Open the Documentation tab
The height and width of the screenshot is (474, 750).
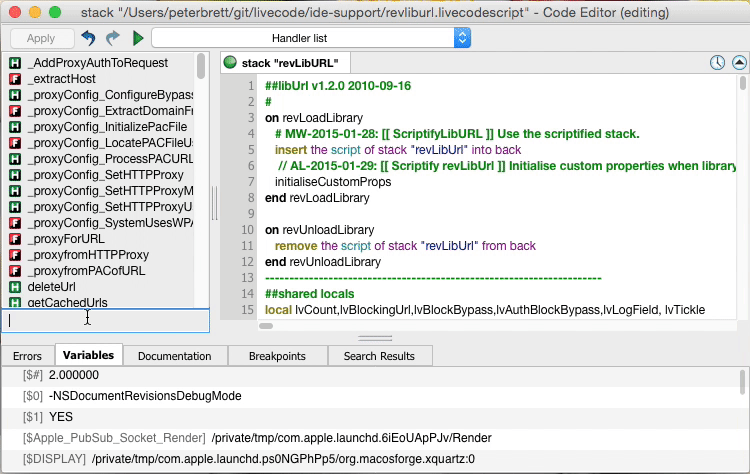tap(174, 356)
